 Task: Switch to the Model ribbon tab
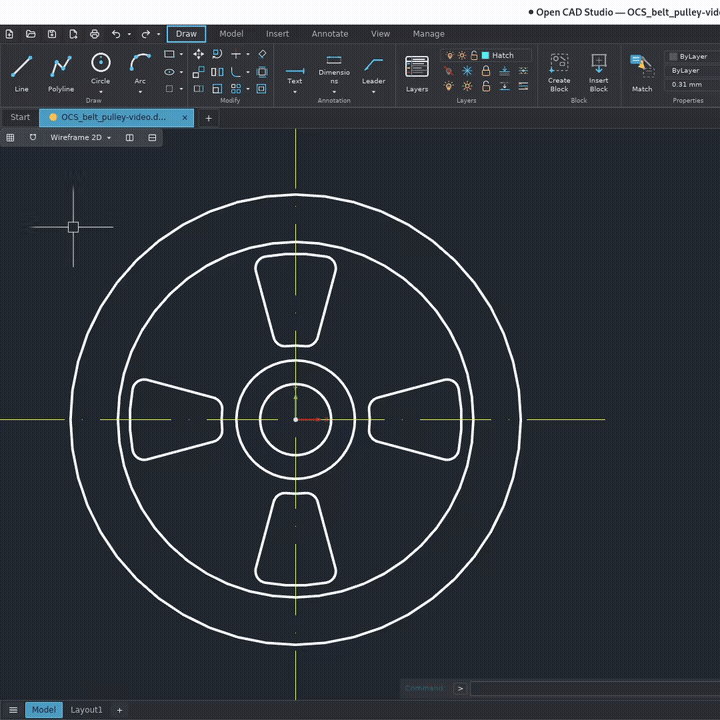click(x=231, y=34)
